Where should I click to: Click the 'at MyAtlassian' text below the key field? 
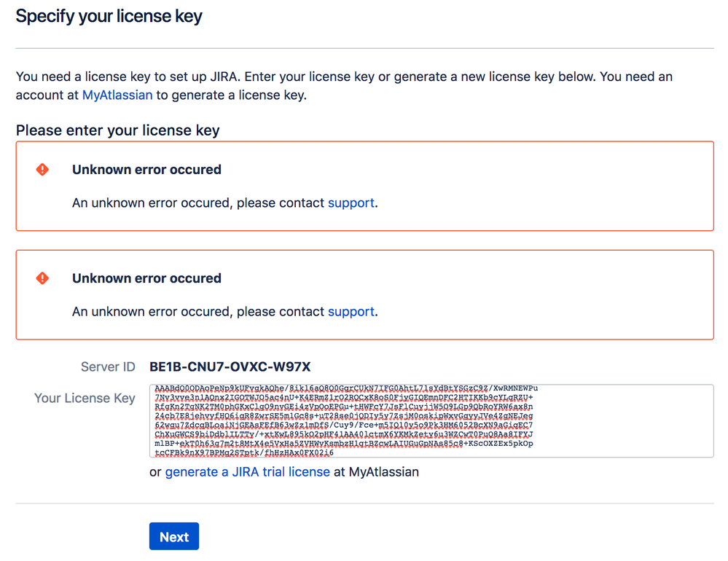[377, 472]
